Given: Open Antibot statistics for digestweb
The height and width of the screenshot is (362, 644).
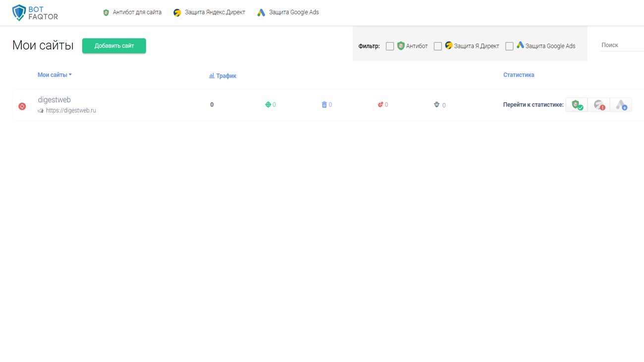Looking at the screenshot, I should point(577,105).
